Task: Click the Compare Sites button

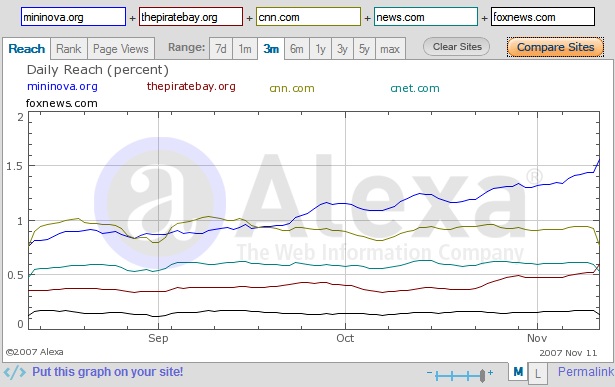Action: 555,47
